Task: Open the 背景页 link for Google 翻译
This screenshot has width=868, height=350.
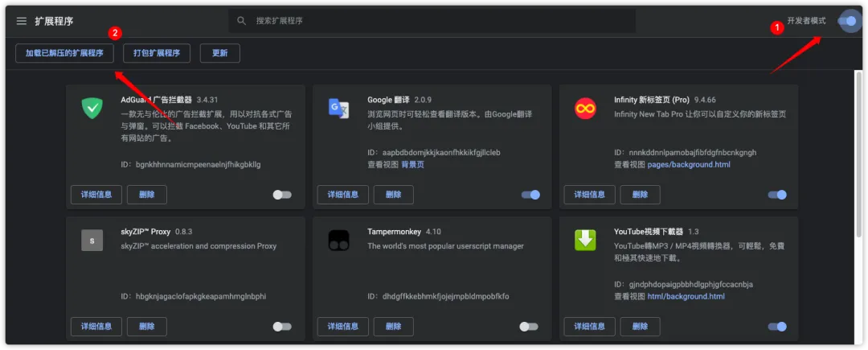Action: [413, 164]
